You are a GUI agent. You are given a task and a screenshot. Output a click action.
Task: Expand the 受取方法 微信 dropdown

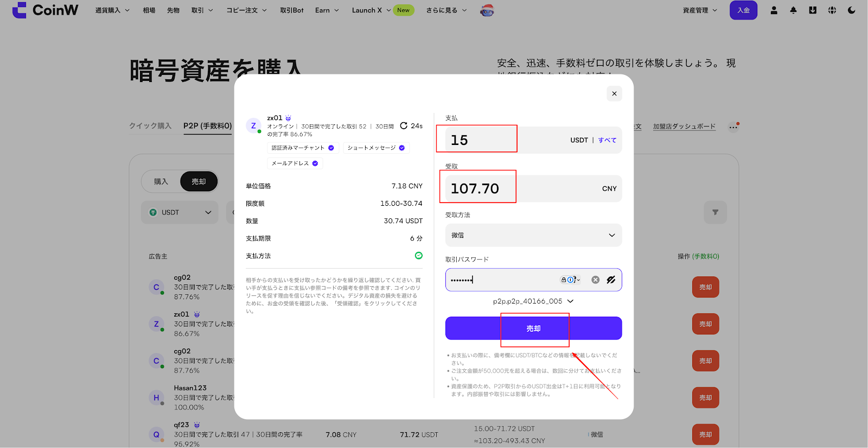pyautogui.click(x=533, y=235)
